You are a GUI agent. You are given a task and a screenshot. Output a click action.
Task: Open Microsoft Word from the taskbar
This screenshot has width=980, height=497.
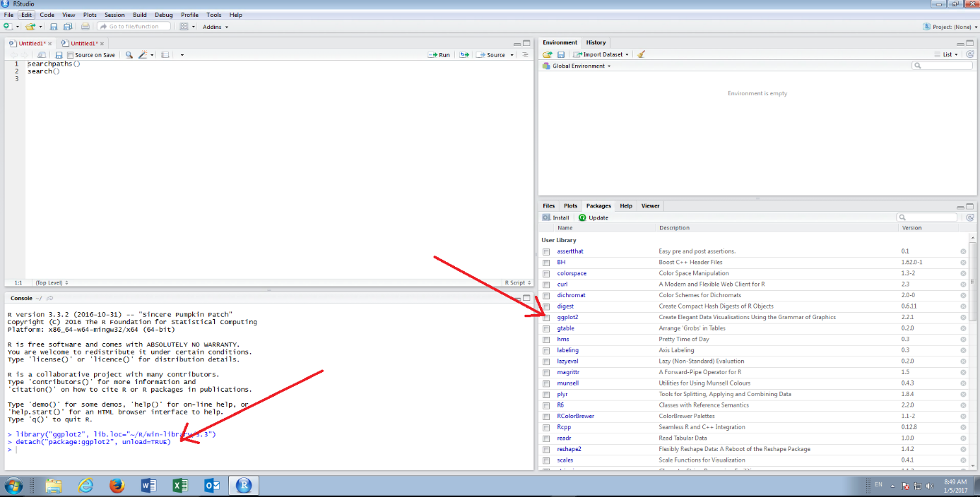click(x=148, y=486)
